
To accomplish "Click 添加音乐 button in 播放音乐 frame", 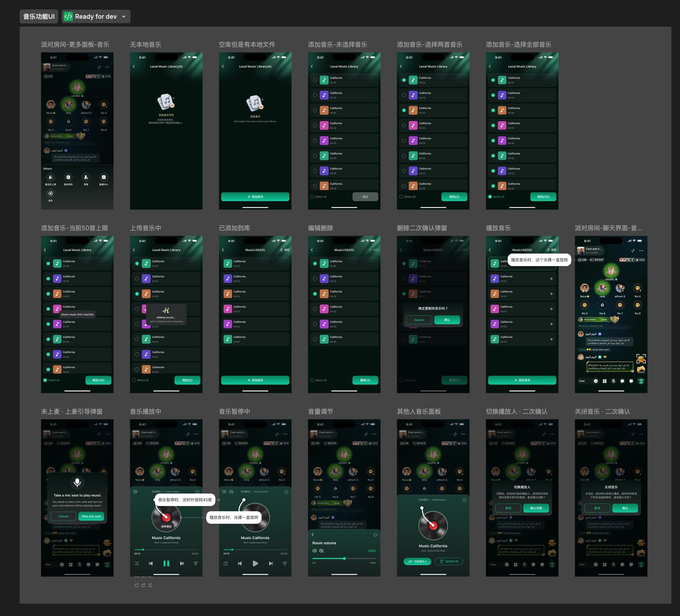I will coord(522,380).
